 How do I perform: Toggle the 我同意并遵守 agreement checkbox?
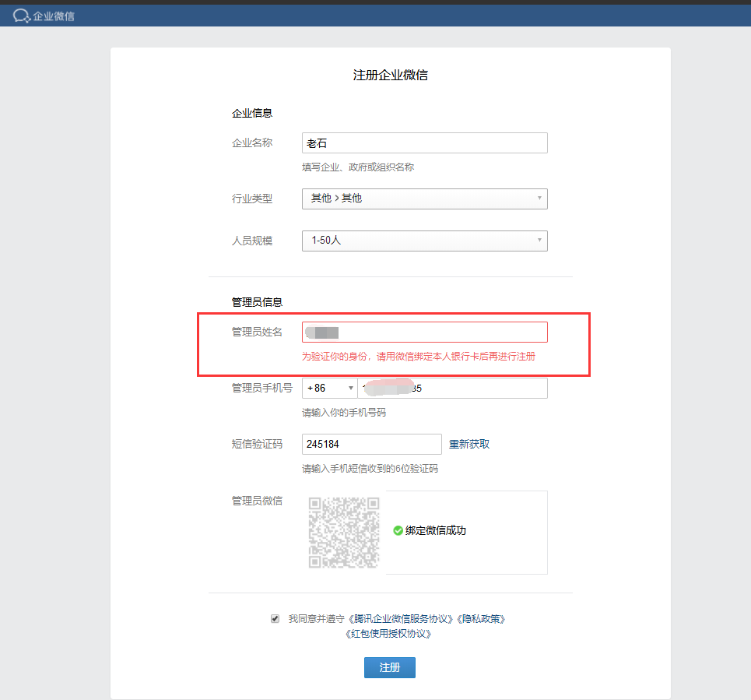tap(275, 618)
